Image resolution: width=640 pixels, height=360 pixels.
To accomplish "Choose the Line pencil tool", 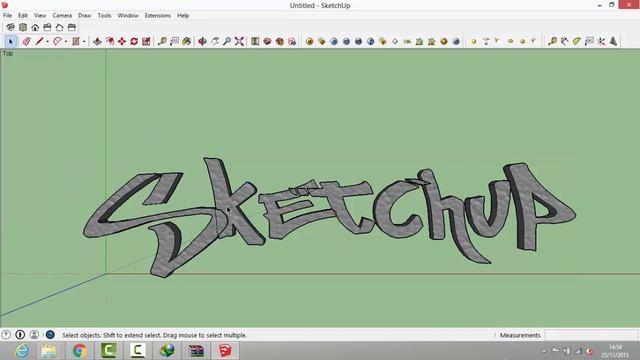I will coord(39,41).
